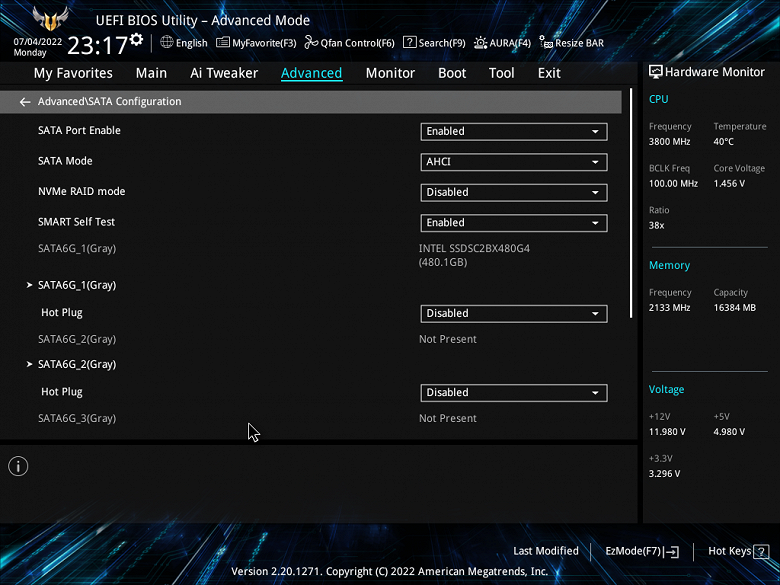The image size is (780, 585).
Task: Switch to Monitor tab
Action: click(390, 73)
